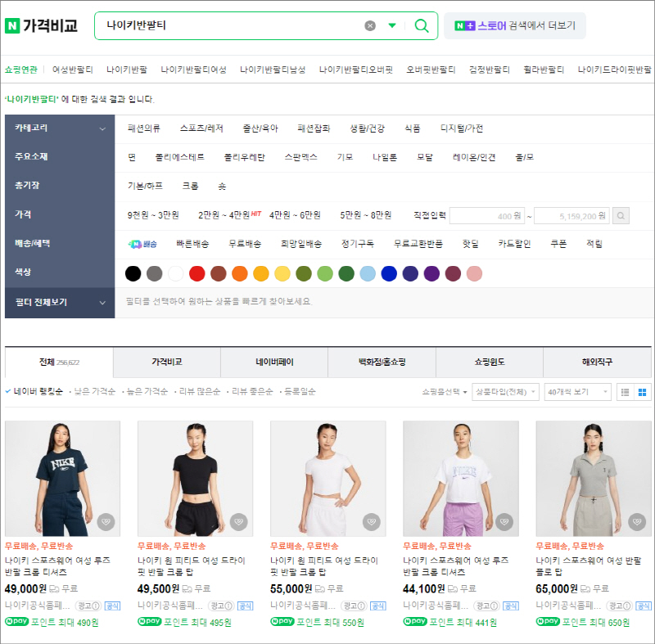The image size is (655, 644).
Task: Click free shipping truck icon next to 44,100원
Action: tap(453, 589)
